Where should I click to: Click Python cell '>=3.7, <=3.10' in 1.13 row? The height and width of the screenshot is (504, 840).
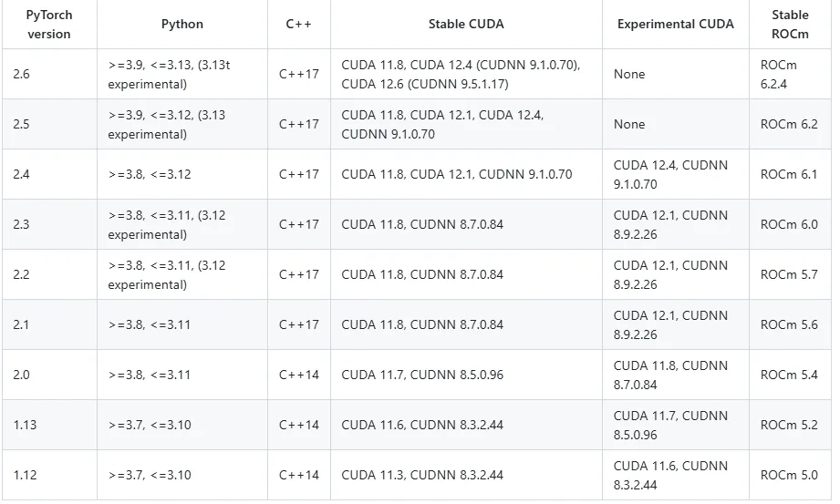pos(182,425)
